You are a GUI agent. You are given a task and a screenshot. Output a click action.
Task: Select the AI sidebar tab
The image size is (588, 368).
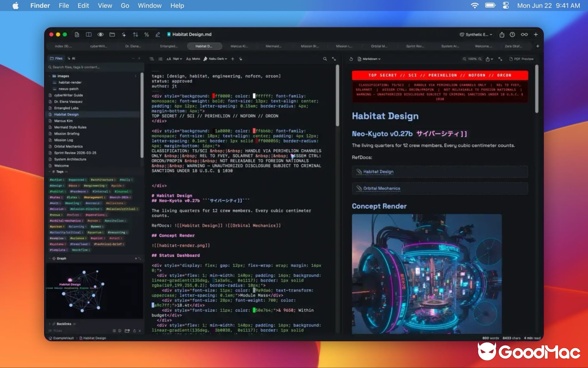pyautogui.click(x=71, y=58)
